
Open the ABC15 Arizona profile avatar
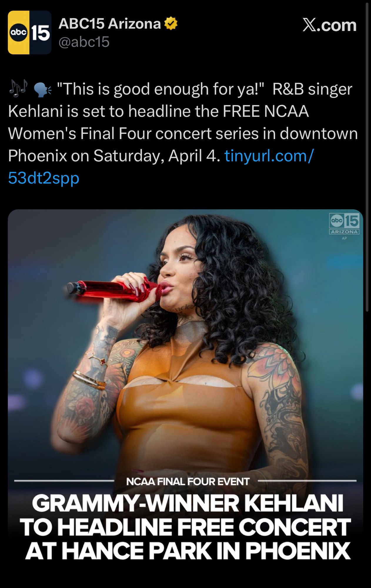(x=30, y=33)
